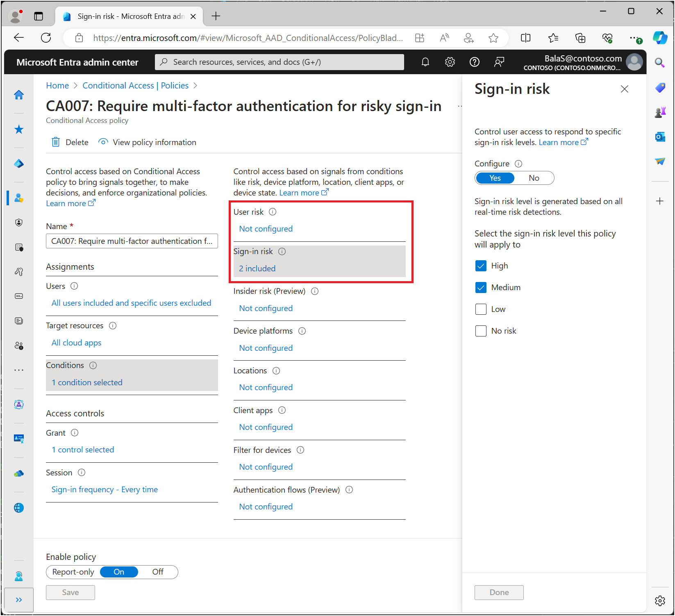Screen dimensions: 675x616
Task: Open the feedback icon in header
Action: [499, 62]
